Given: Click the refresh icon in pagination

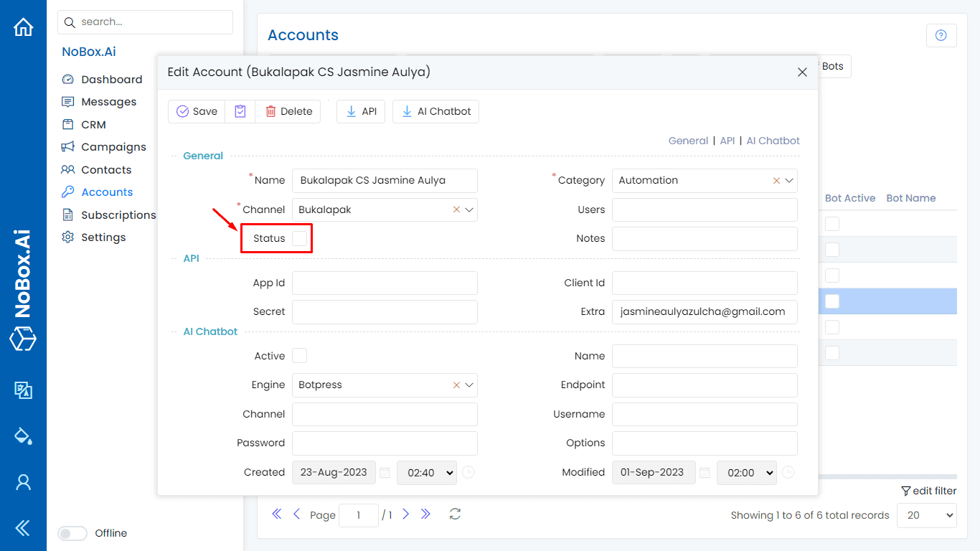Looking at the screenshot, I should (x=455, y=514).
